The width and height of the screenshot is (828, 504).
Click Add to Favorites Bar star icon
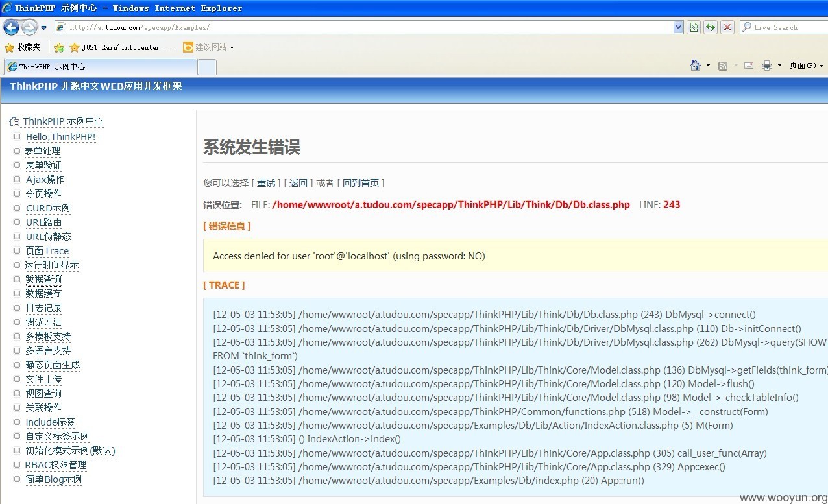(x=59, y=47)
